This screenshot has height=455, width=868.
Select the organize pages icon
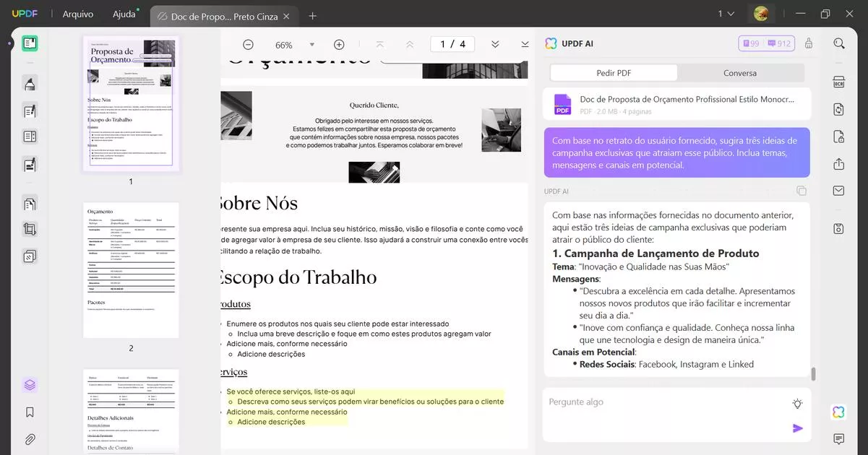tap(29, 203)
